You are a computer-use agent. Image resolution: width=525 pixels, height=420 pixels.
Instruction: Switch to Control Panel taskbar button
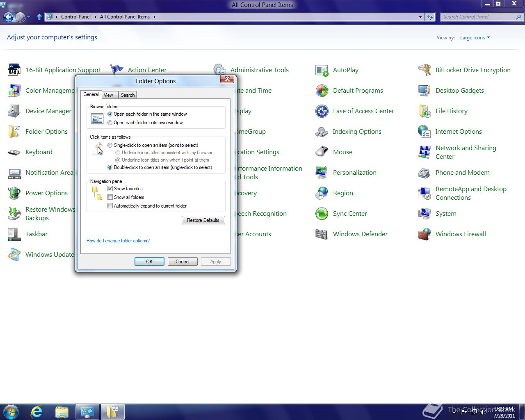(x=87, y=412)
